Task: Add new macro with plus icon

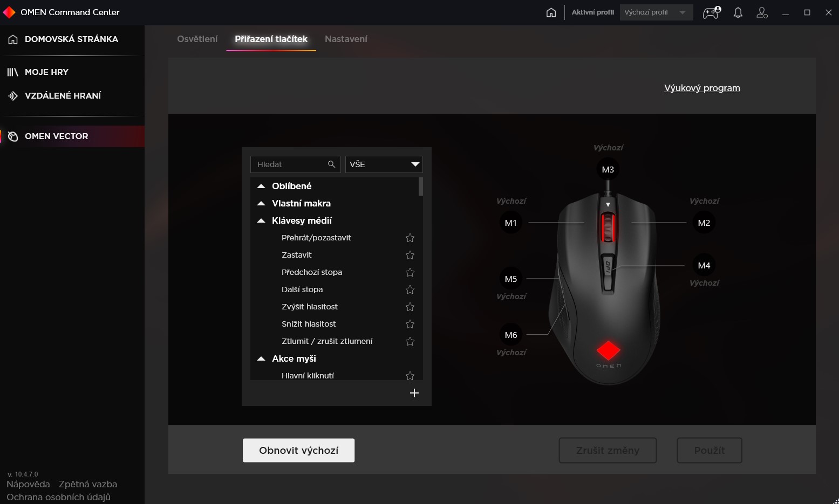Action: click(x=414, y=393)
